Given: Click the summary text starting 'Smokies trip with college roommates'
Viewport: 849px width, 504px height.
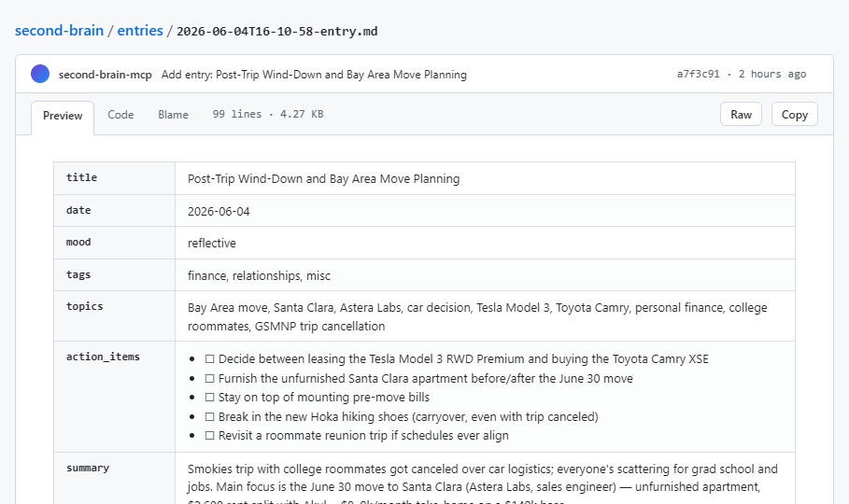Looking at the screenshot, I should tap(483, 484).
